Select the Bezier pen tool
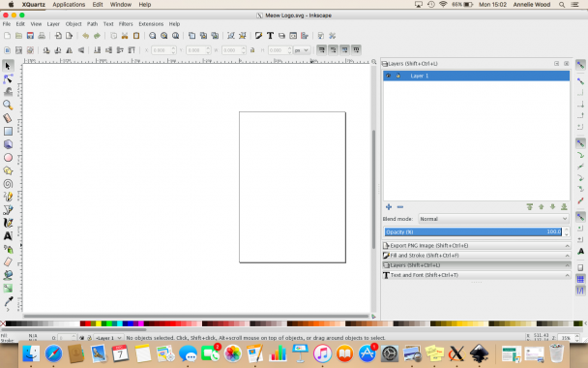The image size is (588, 368). pos(8,210)
